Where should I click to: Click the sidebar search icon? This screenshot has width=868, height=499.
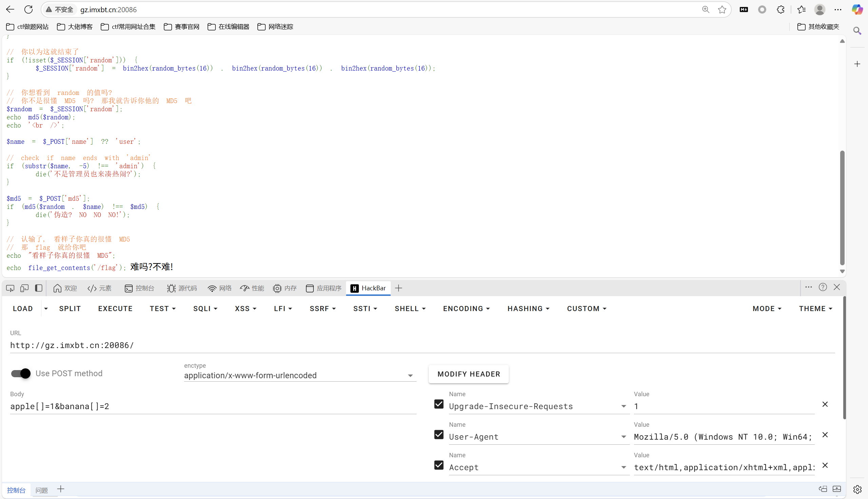tap(857, 31)
